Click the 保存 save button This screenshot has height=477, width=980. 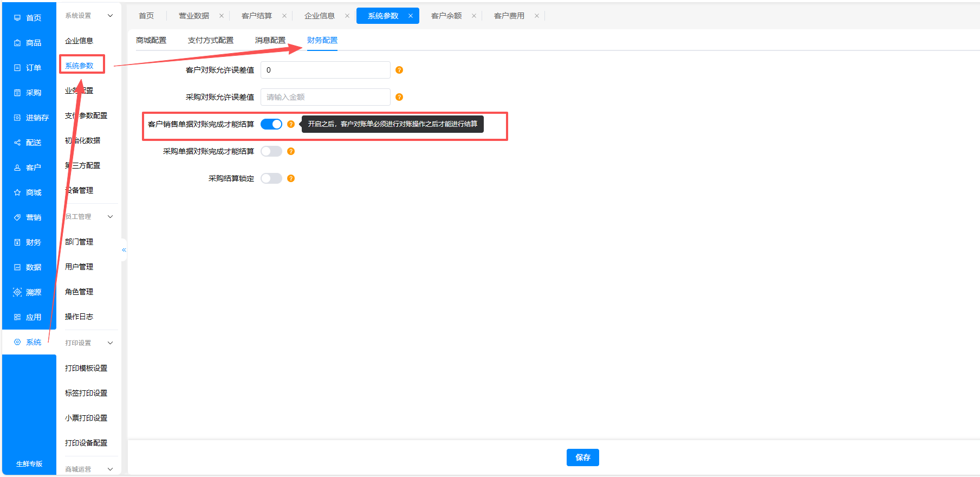coord(583,457)
